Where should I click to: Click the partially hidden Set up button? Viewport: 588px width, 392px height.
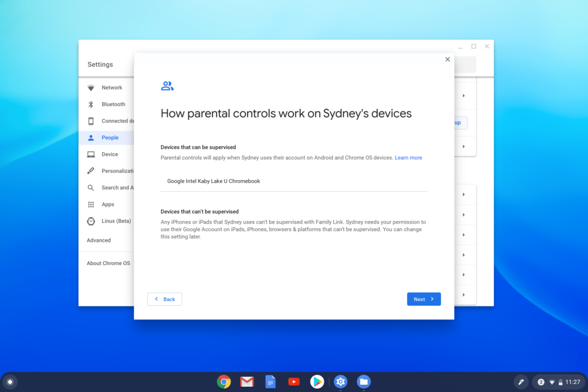pos(461,123)
